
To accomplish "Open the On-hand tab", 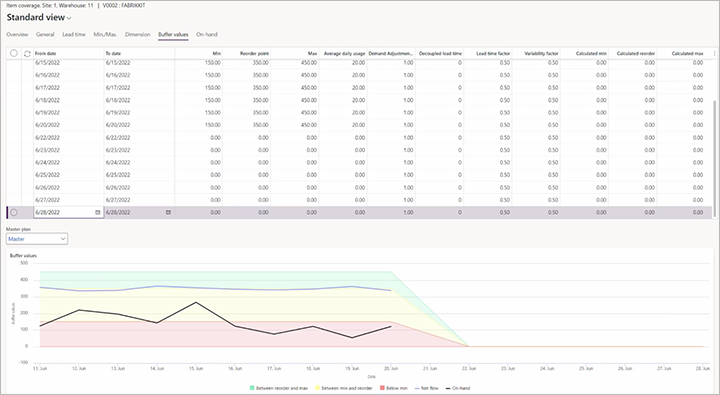I will 207,34.
